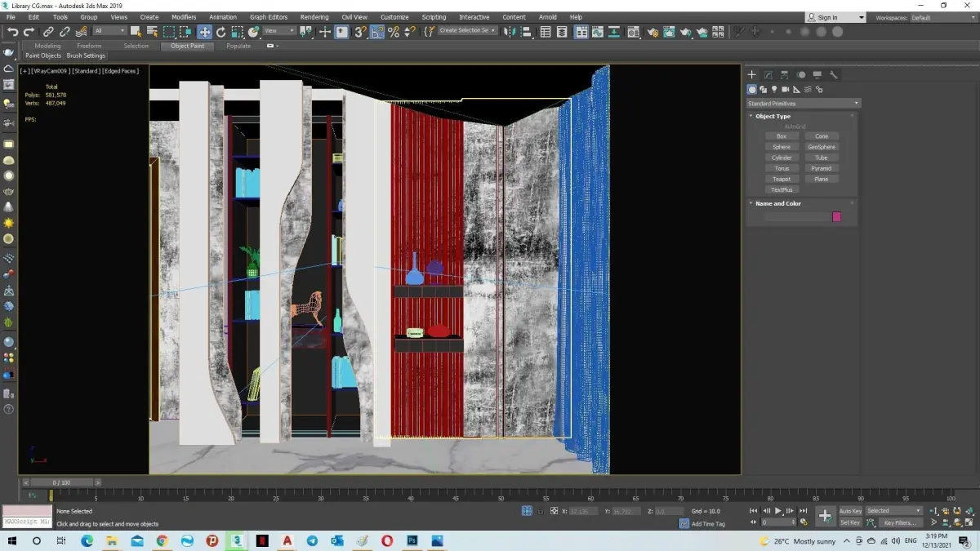Collapse the Object Type rollout
Viewport: 980px width, 551px height.
(x=773, y=116)
